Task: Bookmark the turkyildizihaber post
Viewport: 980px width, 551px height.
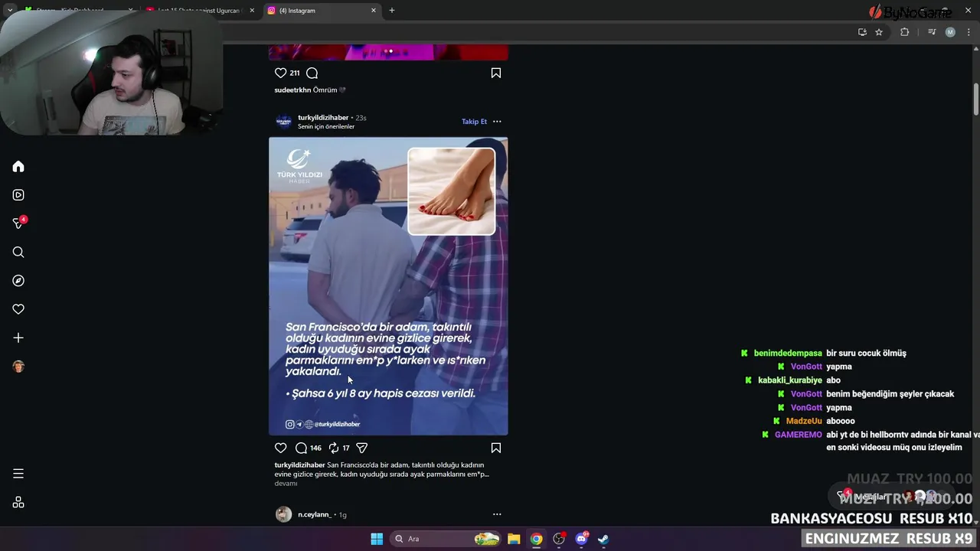Action: coord(496,448)
